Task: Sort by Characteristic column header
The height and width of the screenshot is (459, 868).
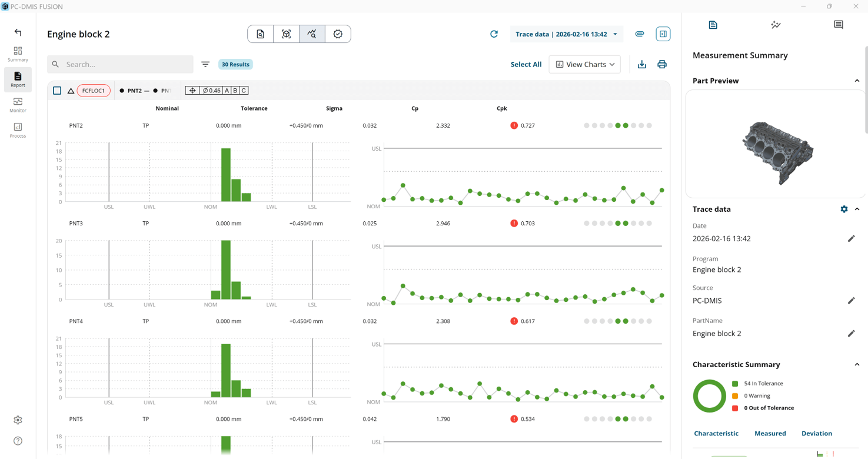Action: (716, 433)
